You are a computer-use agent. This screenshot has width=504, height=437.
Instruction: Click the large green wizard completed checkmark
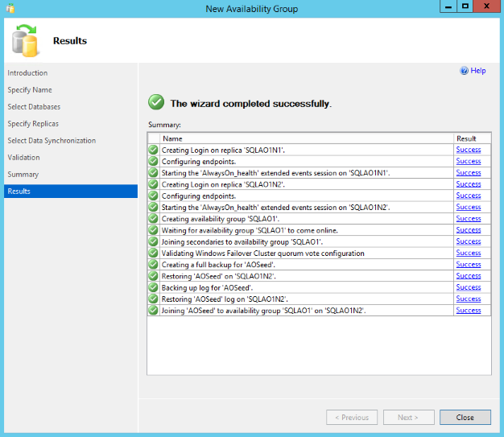pyautogui.click(x=156, y=102)
